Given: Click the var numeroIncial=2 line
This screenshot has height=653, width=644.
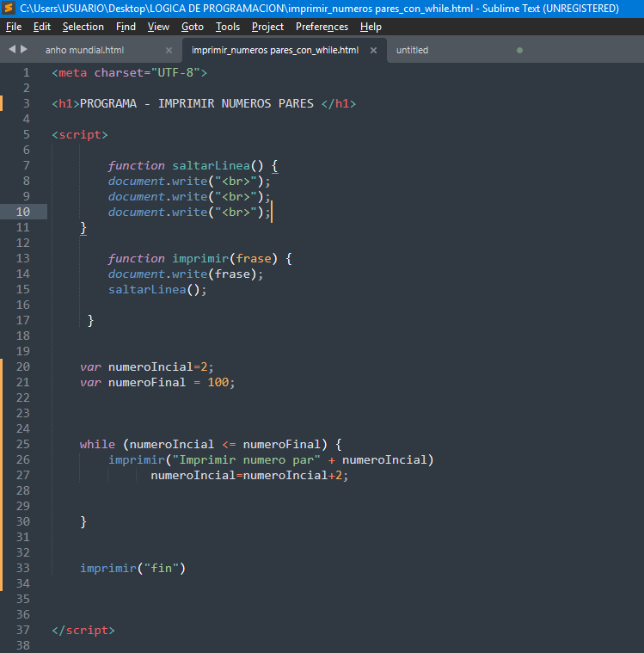Looking at the screenshot, I should (x=146, y=367).
